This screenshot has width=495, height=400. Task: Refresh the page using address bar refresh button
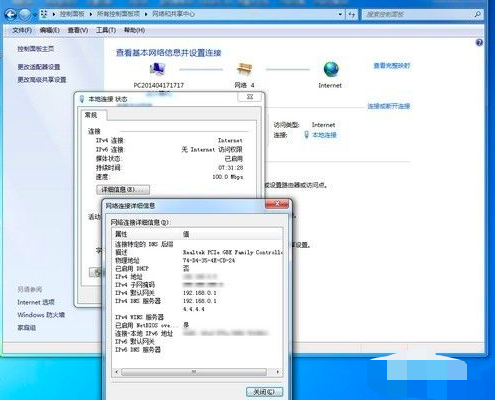352,14
